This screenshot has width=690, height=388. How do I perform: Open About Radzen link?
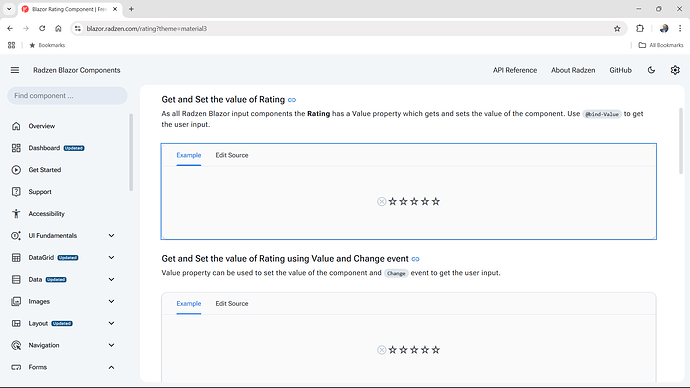coord(573,70)
